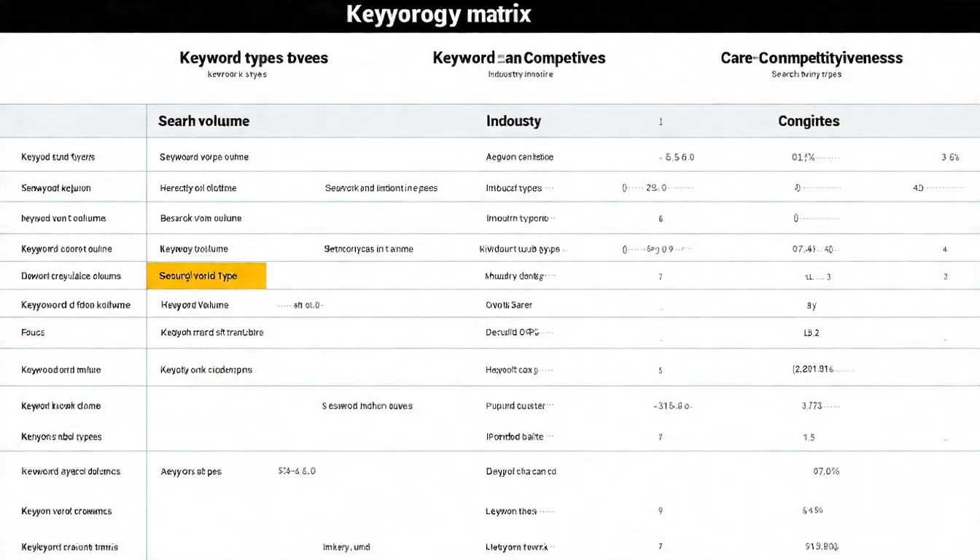Select the "Keyword Volume" search volume cell
The height and width of the screenshot is (560, 980).
[195, 305]
